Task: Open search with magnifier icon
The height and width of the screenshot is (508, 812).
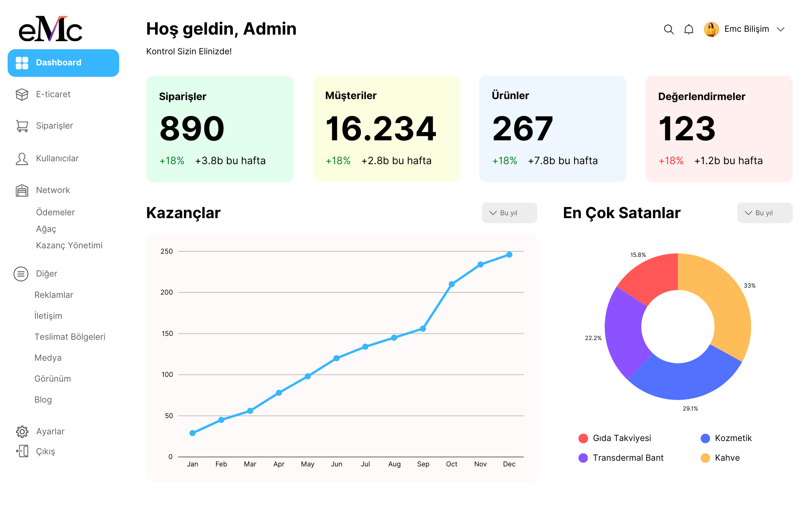Action: 669,29
